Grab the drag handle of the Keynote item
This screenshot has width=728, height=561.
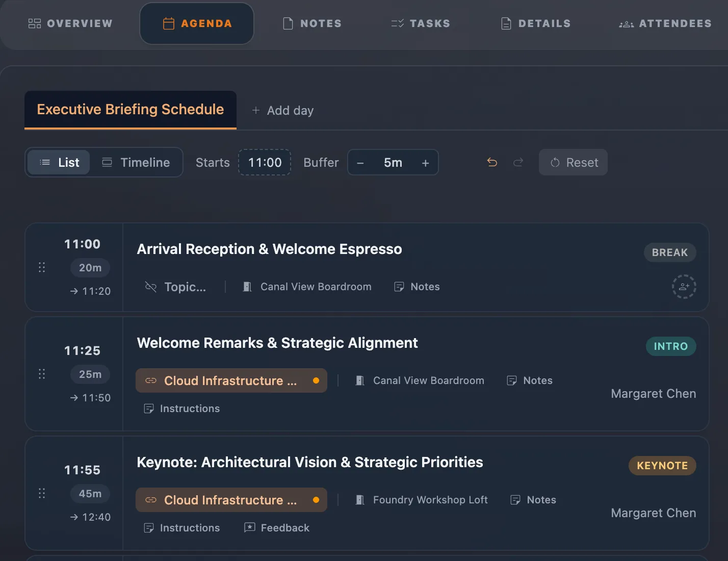pyautogui.click(x=42, y=493)
